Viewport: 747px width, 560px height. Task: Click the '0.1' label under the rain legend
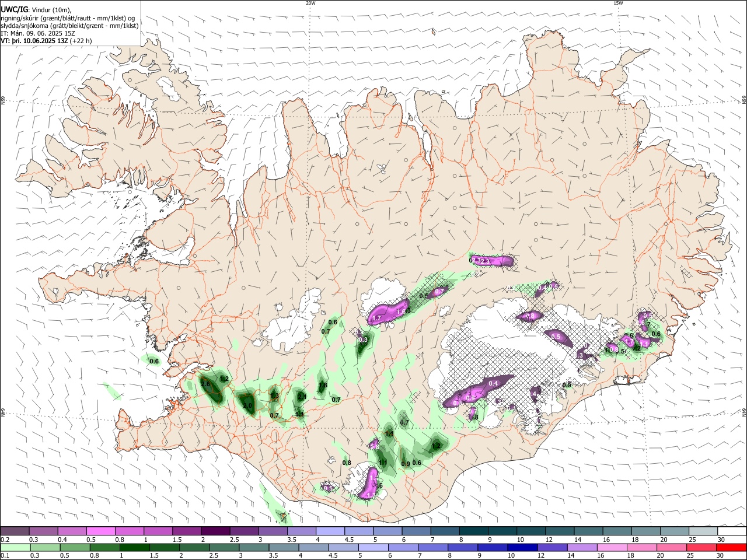[5, 556]
